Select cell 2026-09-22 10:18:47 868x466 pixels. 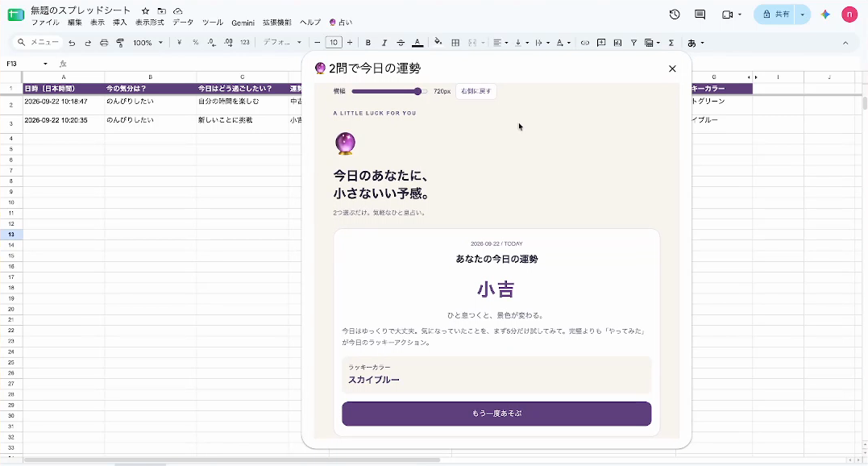click(x=64, y=105)
